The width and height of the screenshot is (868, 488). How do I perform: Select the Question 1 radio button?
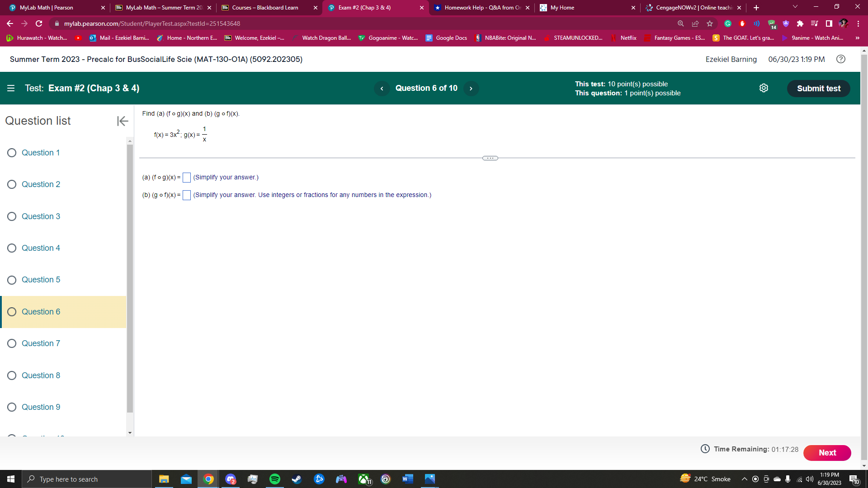coord(11,153)
